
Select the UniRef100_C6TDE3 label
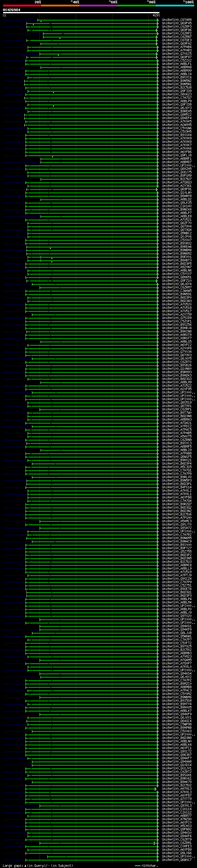[176, 40]
